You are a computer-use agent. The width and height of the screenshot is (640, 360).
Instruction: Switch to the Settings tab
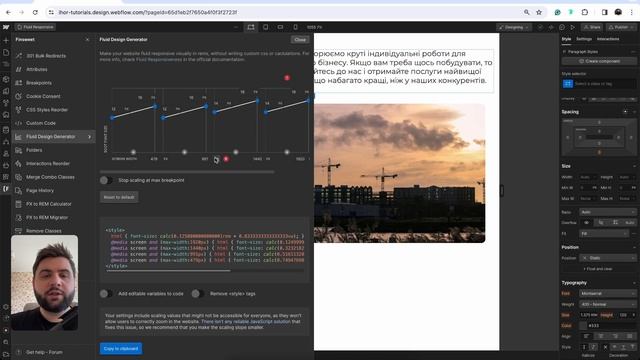click(584, 39)
